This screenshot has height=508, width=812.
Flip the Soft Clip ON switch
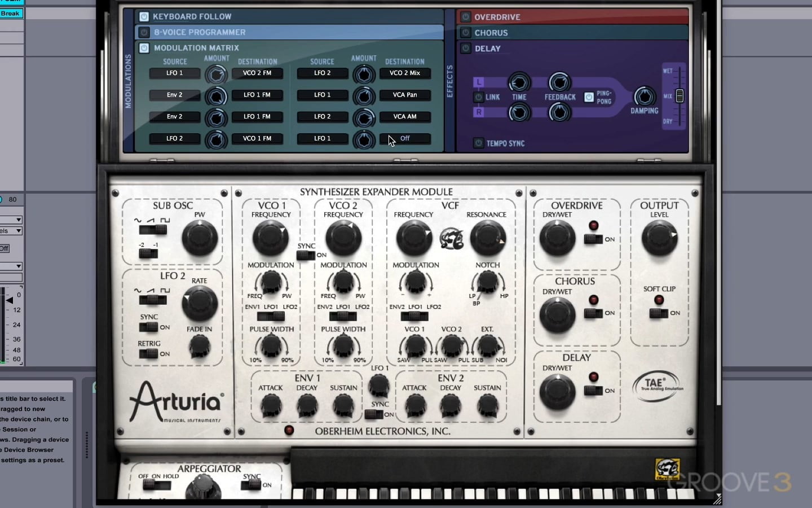[x=659, y=313]
